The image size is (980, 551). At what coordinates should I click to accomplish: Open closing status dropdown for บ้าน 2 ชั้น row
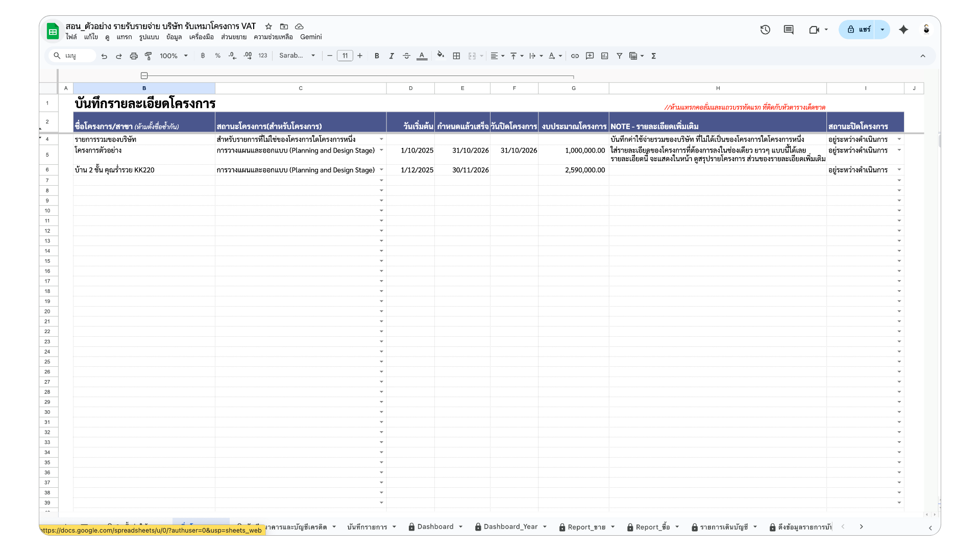[899, 170]
